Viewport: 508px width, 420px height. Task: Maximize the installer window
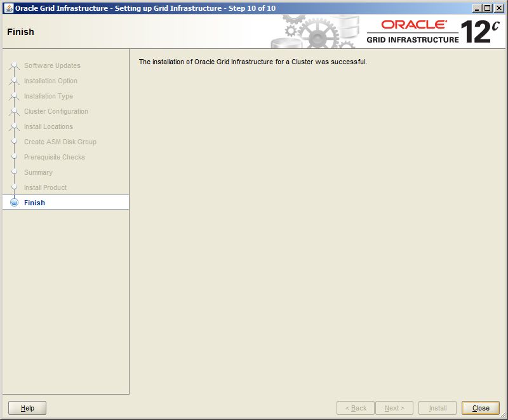coord(487,8)
